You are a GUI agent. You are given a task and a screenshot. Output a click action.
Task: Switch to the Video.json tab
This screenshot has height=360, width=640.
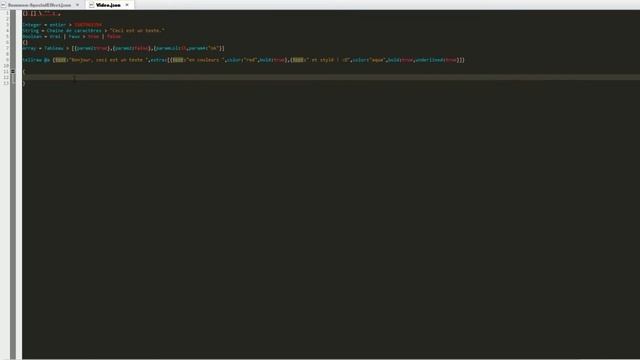(x=109, y=5)
